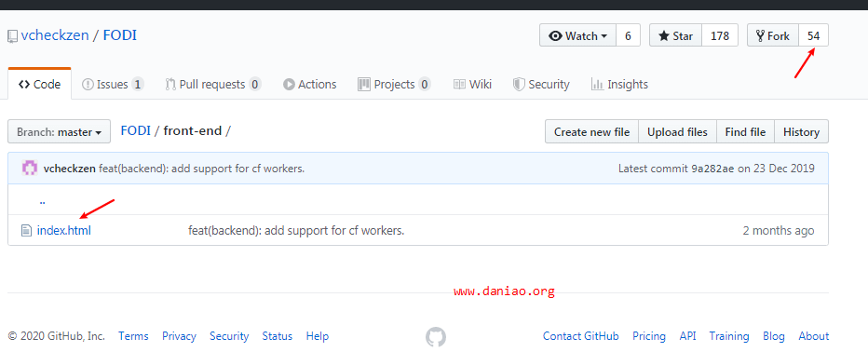Click the Upload files button
Image resolution: width=868 pixels, height=352 pixels.
[x=678, y=131]
